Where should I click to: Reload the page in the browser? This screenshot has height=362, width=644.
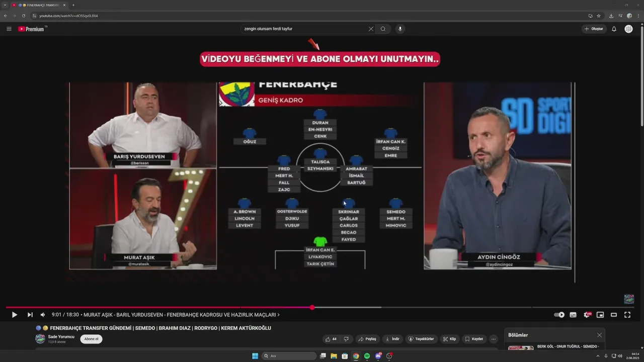tap(23, 16)
